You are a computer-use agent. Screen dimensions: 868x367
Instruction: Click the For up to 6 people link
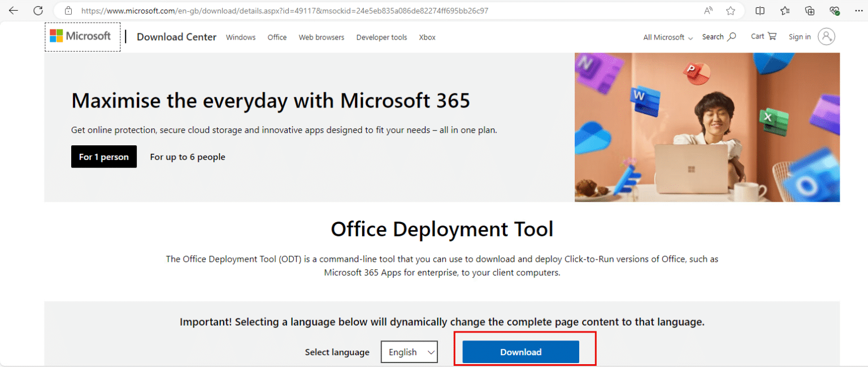click(188, 157)
